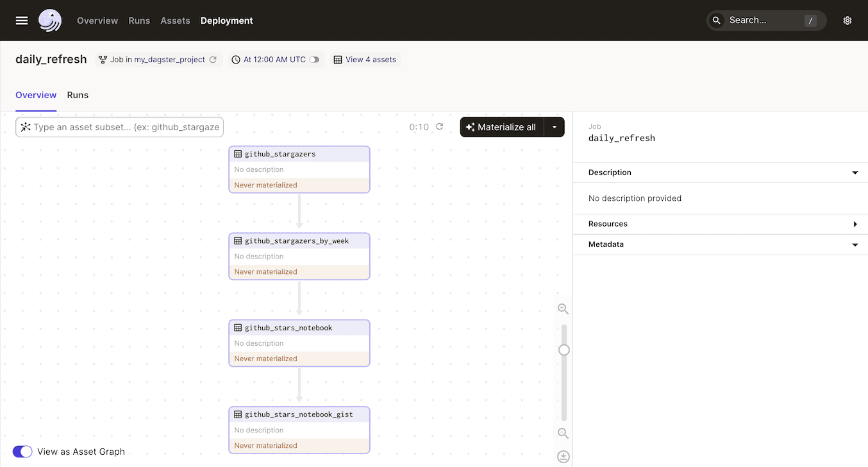Click the clock icon beside the schedule

pyautogui.click(x=236, y=60)
